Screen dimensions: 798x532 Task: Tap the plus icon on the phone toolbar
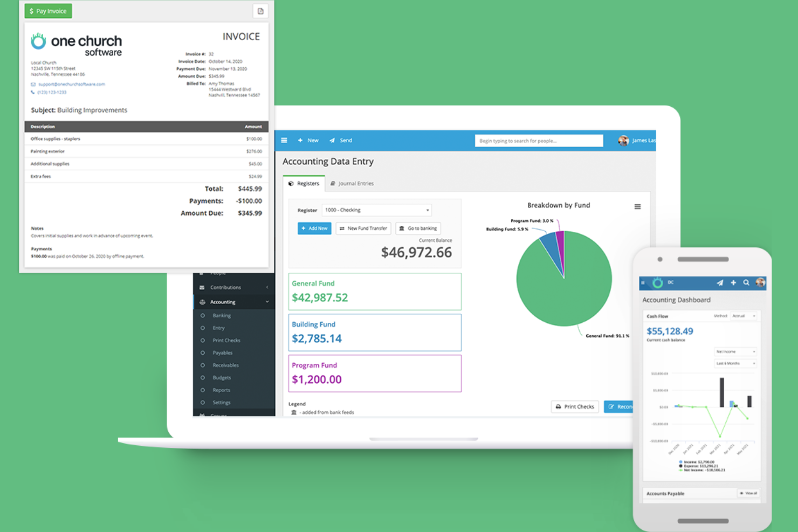(x=733, y=282)
